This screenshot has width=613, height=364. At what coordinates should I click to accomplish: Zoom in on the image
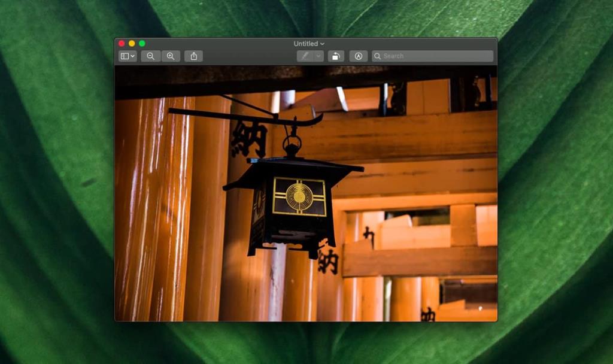(x=171, y=56)
